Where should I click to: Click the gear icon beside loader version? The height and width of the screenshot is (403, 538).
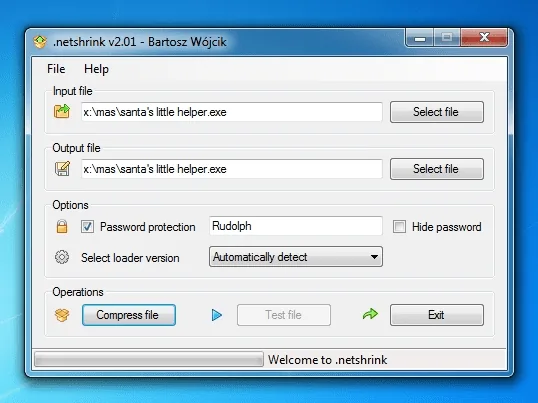(x=62, y=257)
